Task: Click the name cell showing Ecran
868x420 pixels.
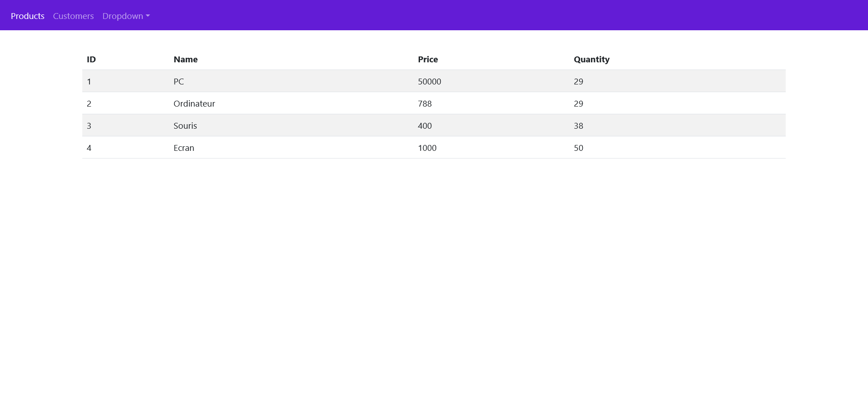Action: point(184,148)
